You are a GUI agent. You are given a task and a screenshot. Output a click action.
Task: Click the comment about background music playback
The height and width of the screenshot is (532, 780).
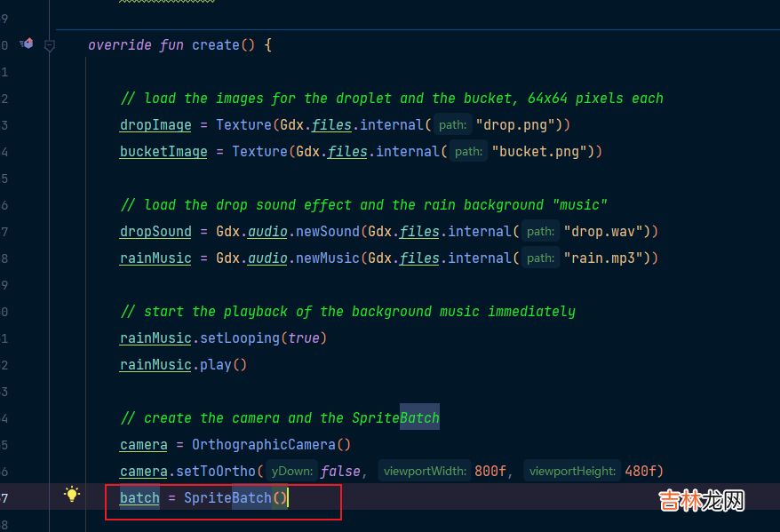click(x=347, y=311)
